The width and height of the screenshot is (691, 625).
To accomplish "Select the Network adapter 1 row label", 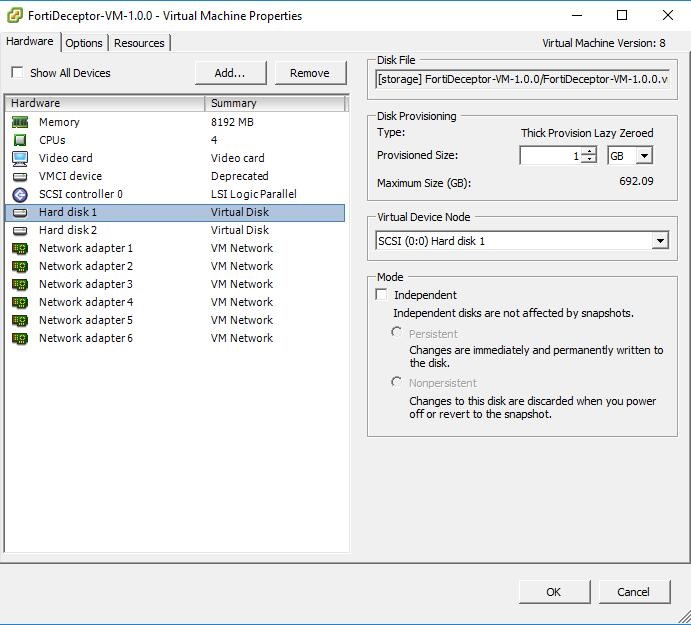I will pyautogui.click(x=85, y=249).
